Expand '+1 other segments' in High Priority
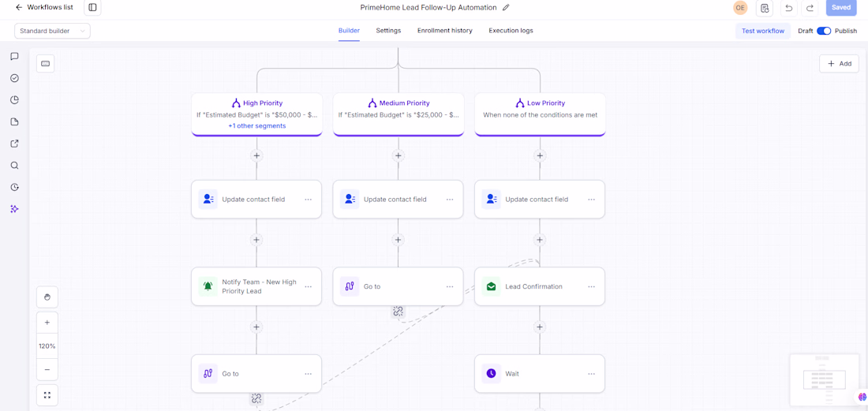The width and height of the screenshot is (868, 411). click(257, 126)
